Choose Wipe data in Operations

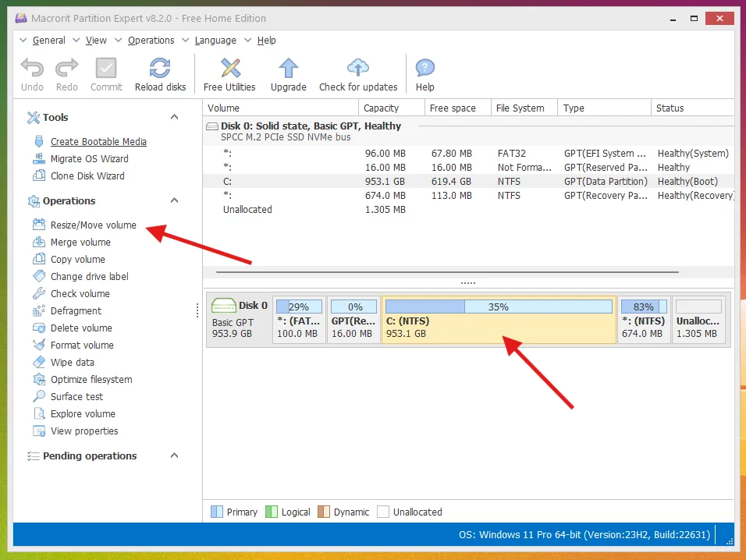coord(72,363)
